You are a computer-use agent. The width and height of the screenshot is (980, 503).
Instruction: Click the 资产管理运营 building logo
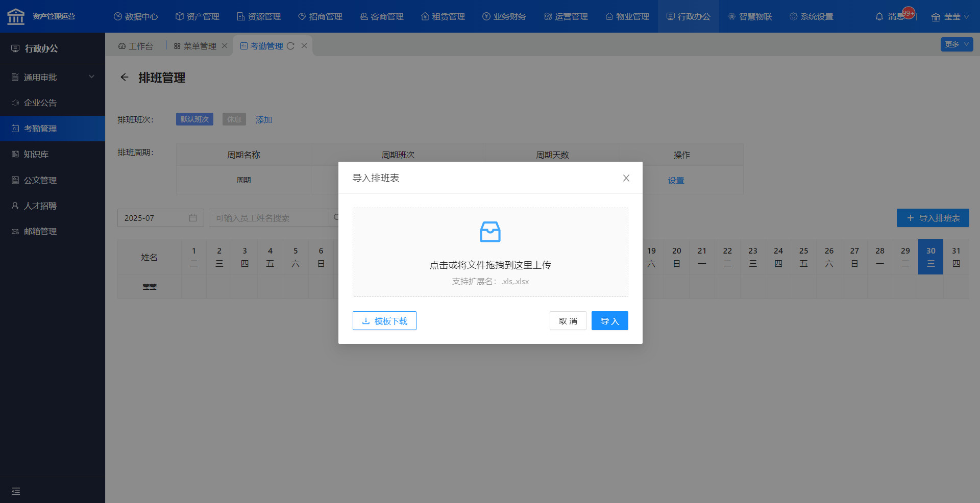(x=16, y=16)
